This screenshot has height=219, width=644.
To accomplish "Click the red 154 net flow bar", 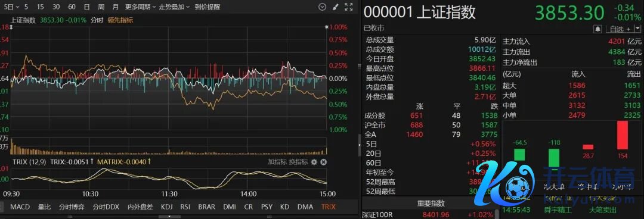I will [x=622, y=135].
